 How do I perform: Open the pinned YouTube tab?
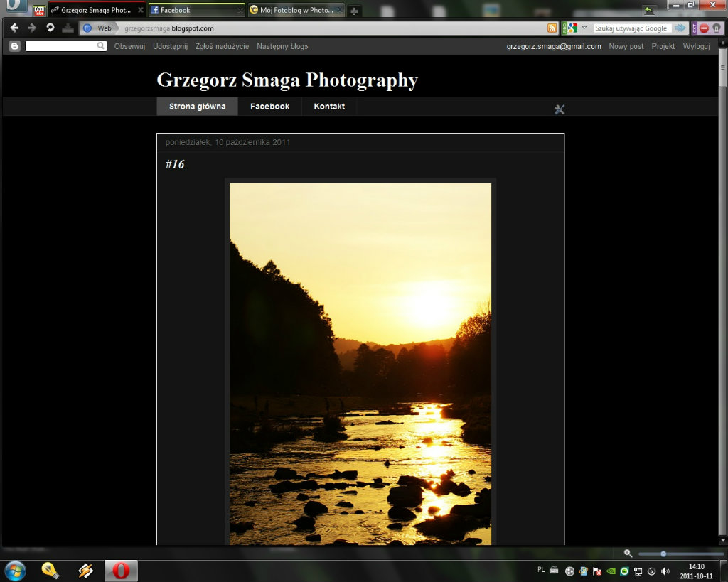[x=39, y=10]
